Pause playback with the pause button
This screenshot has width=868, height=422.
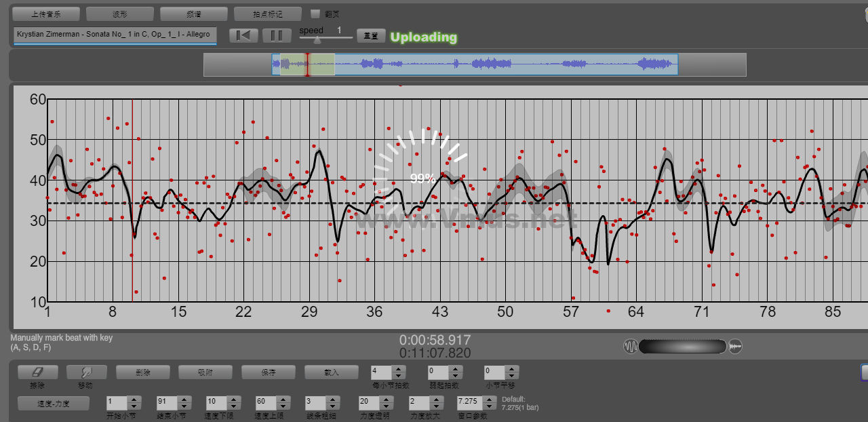click(x=277, y=35)
